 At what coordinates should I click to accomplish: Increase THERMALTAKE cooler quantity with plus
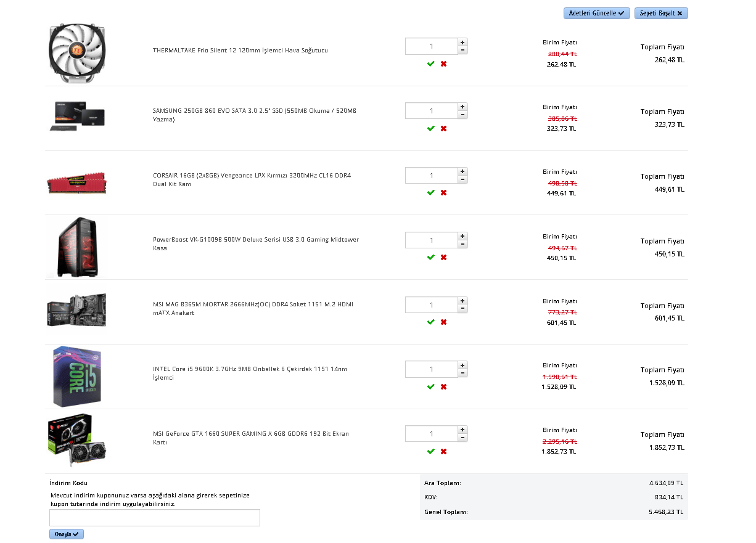(x=463, y=43)
